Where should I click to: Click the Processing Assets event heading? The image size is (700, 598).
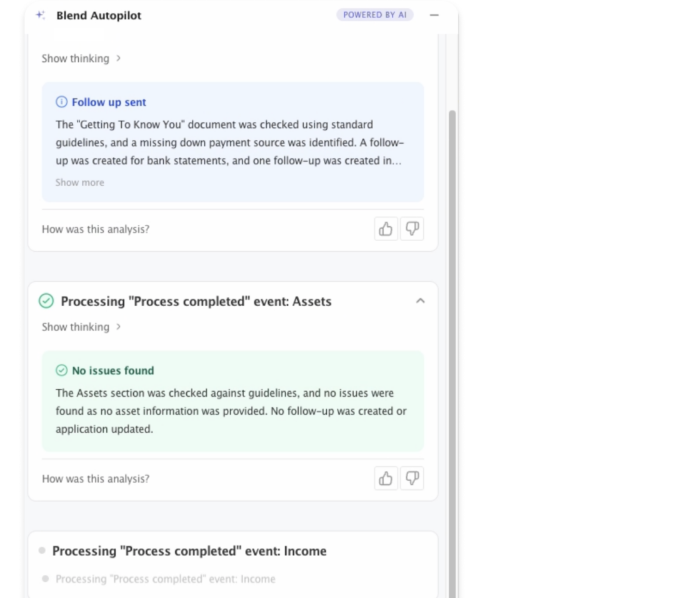[x=196, y=301]
